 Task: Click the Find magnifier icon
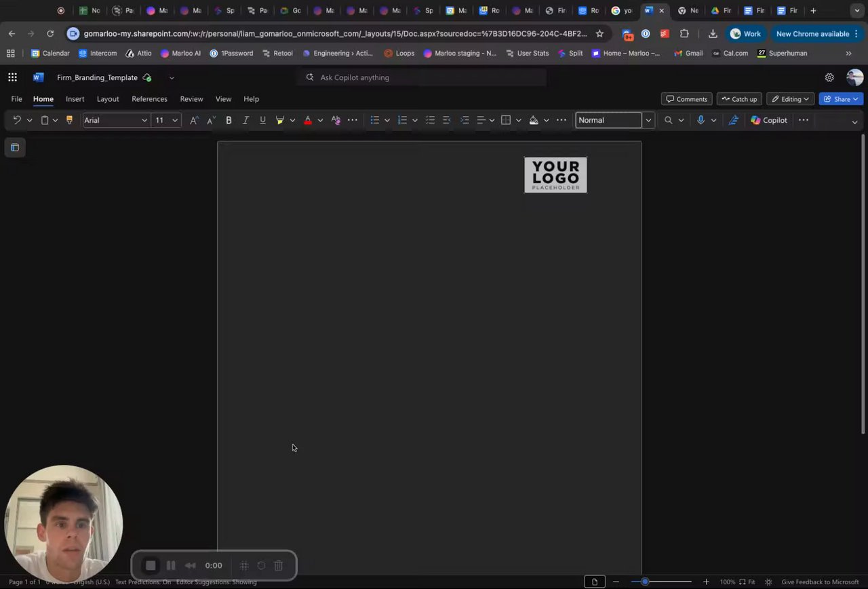(669, 120)
